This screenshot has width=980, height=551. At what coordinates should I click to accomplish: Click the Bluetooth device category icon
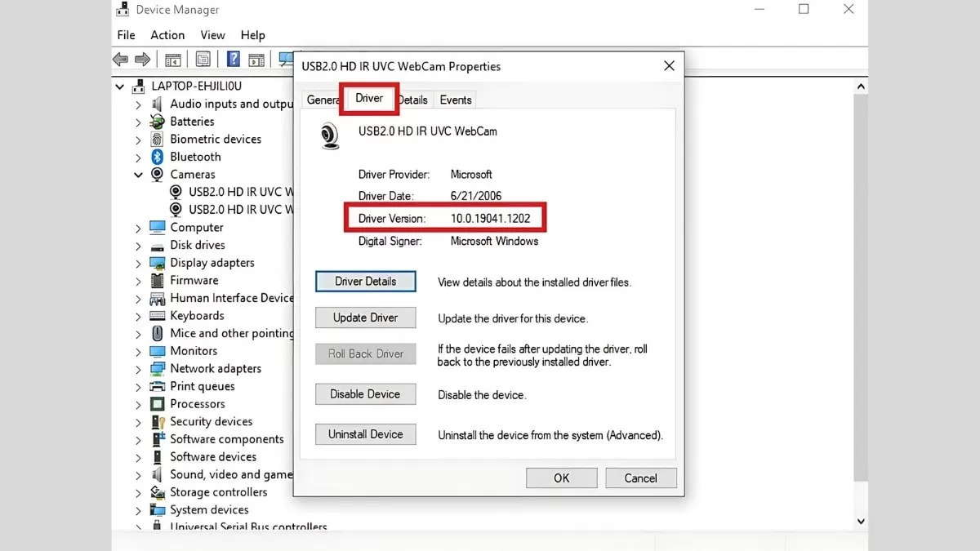click(x=158, y=157)
